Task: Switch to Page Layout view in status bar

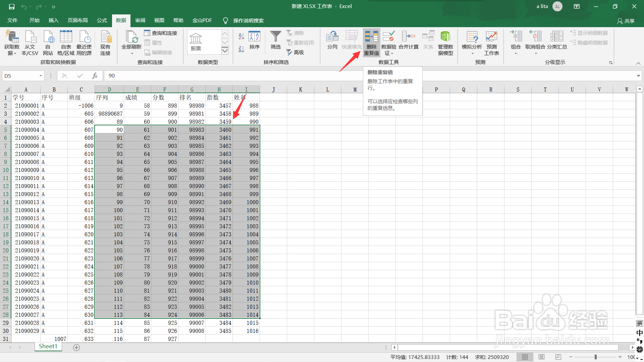Action: (541, 357)
